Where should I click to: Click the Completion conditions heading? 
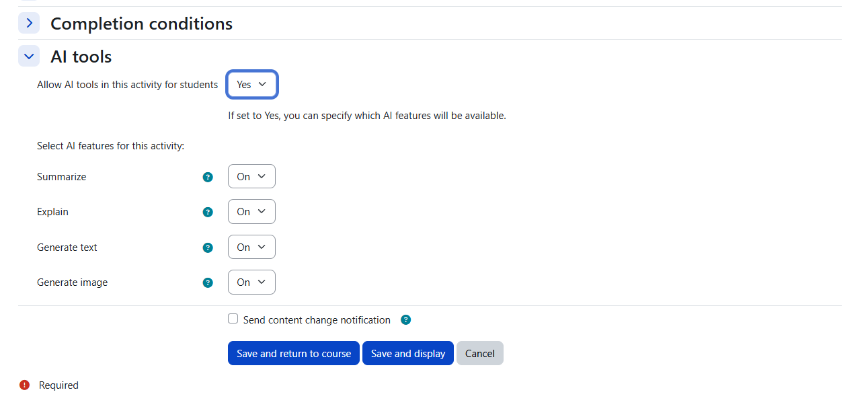pos(141,24)
